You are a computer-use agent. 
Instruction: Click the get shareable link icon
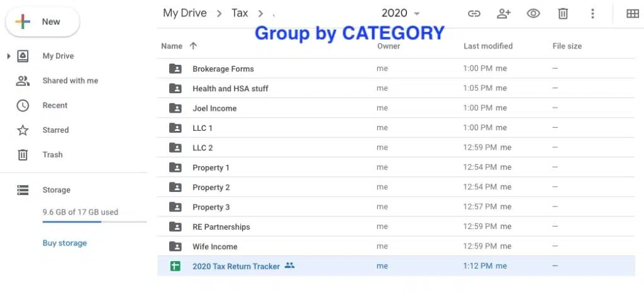click(x=474, y=13)
